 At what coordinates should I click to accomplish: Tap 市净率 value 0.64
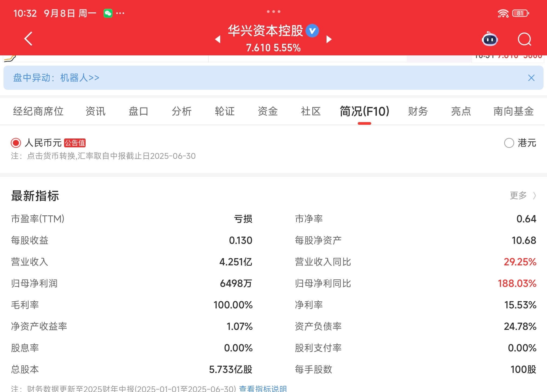click(526, 219)
